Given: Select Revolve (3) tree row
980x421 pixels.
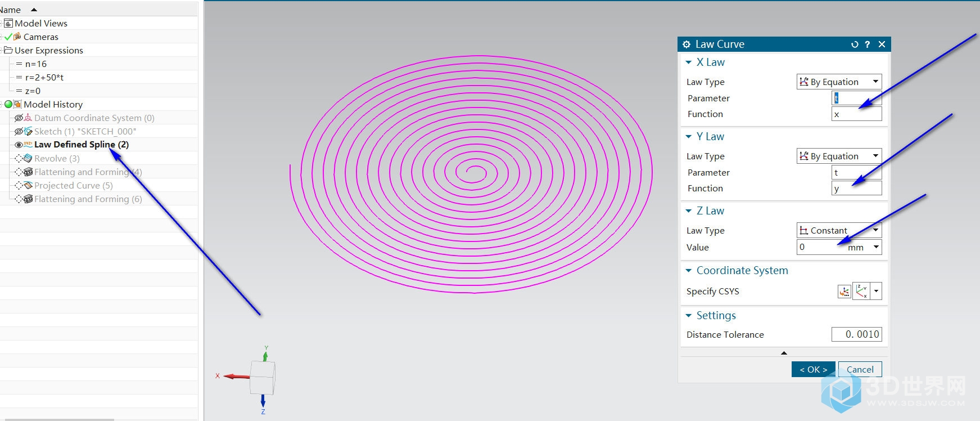Looking at the screenshot, I should pyautogui.click(x=98, y=158).
